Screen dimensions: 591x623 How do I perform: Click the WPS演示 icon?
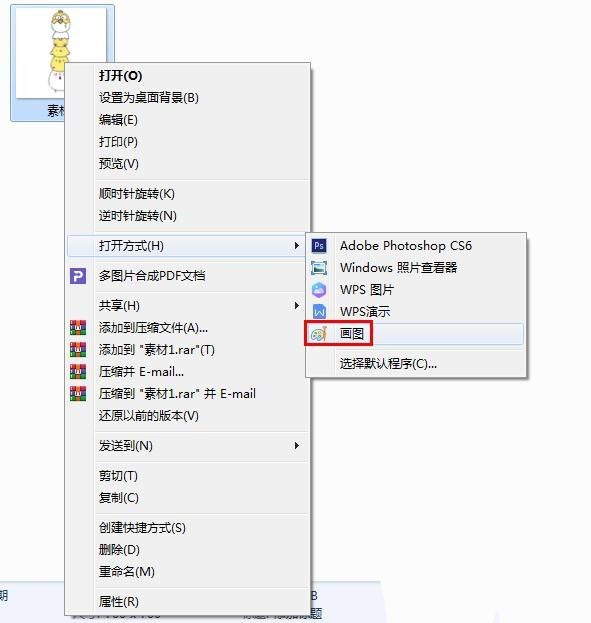[319, 312]
